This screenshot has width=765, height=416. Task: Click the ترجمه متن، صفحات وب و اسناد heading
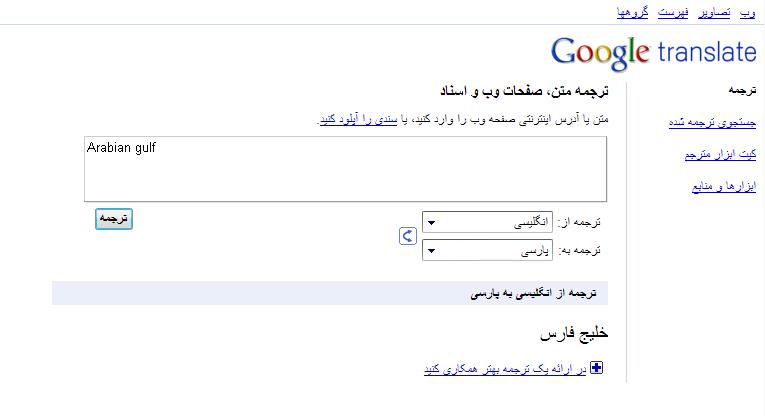(523, 92)
